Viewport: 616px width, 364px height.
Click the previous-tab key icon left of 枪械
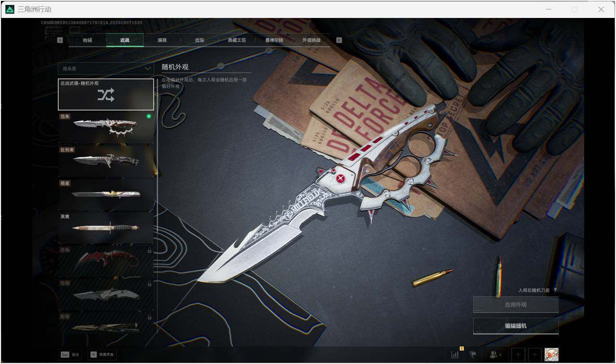coord(60,40)
